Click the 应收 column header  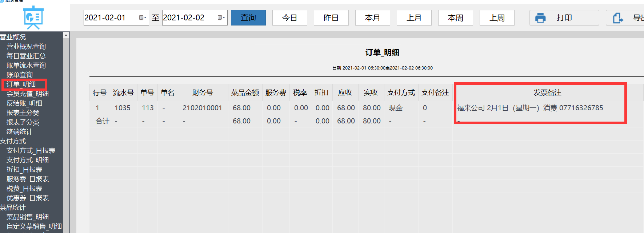click(x=345, y=92)
